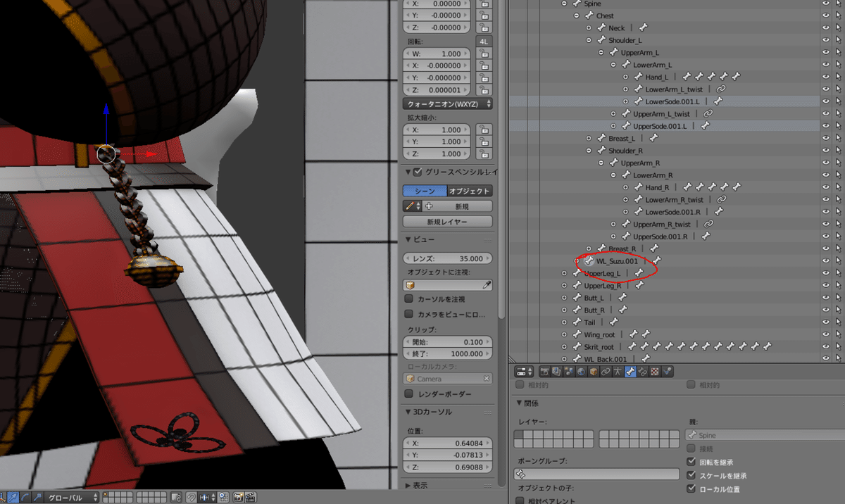Click the first bone layer button
This screenshot has height=504, width=845.
coord(518,435)
